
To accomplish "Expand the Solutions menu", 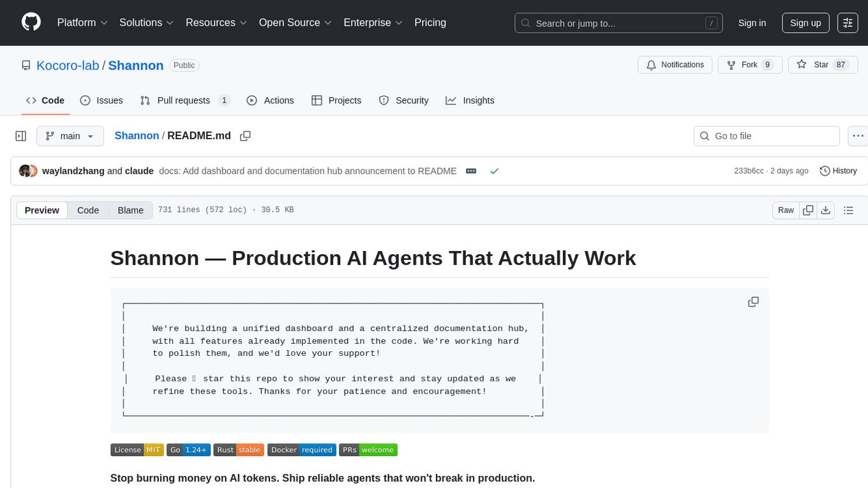I will [147, 22].
